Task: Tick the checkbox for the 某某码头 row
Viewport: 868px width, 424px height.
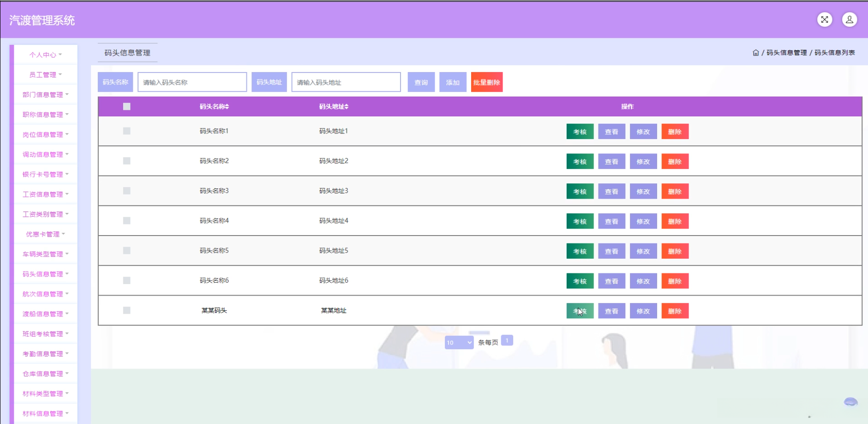Action: click(127, 310)
